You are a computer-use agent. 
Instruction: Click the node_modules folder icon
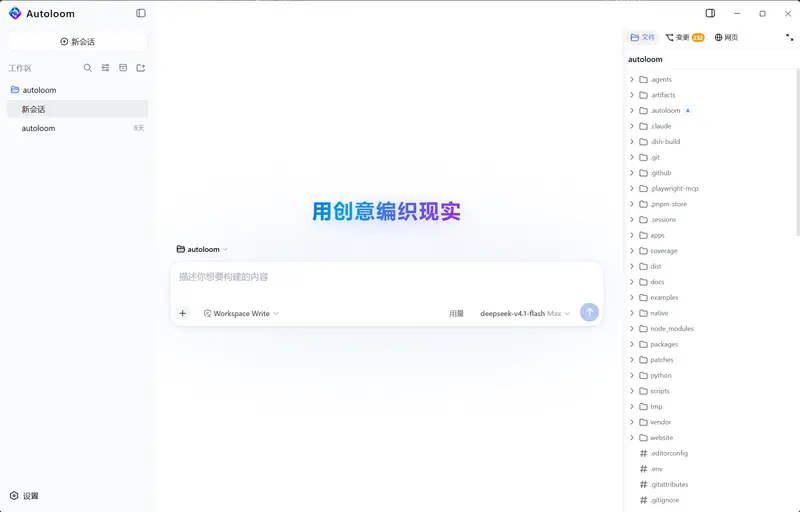point(643,328)
